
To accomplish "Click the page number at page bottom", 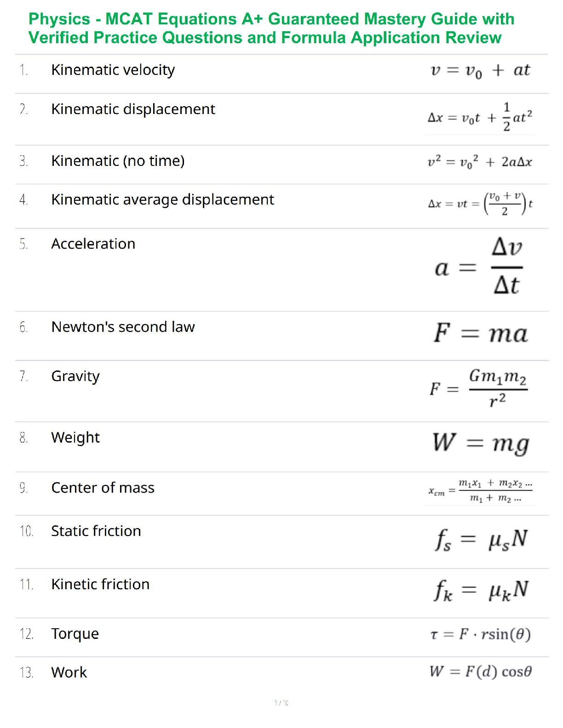I will [x=281, y=702].
